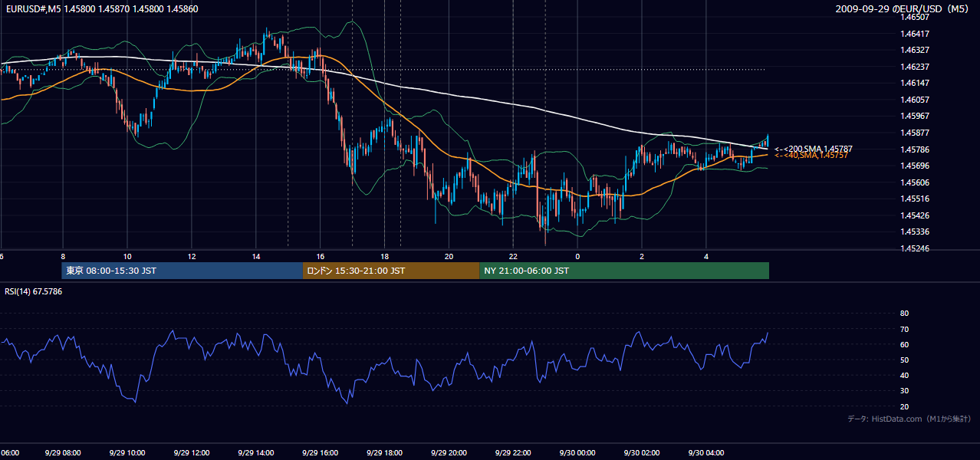Click the HistData.com data source credit
The width and height of the screenshot is (980, 460).
click(x=909, y=419)
